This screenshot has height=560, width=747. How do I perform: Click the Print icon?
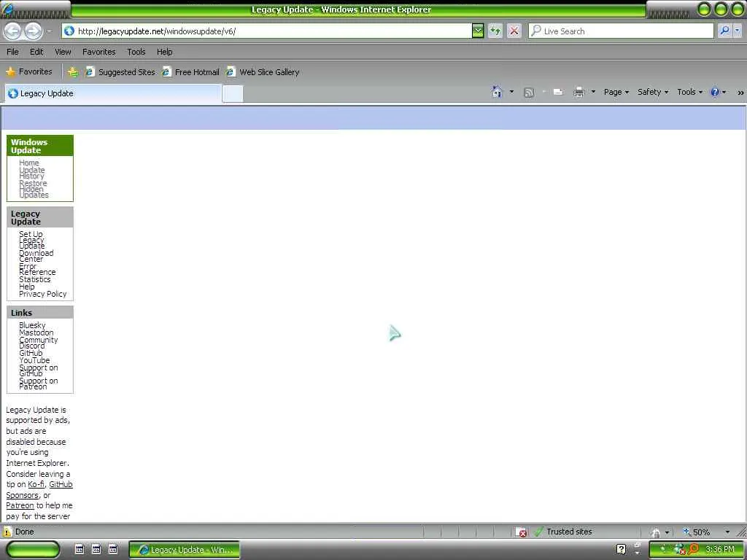[578, 92]
